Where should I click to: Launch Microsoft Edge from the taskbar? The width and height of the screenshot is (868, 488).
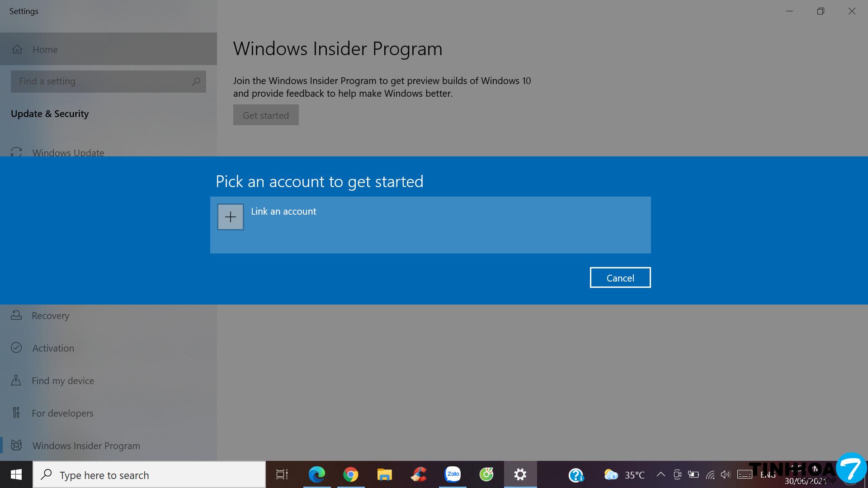click(316, 474)
